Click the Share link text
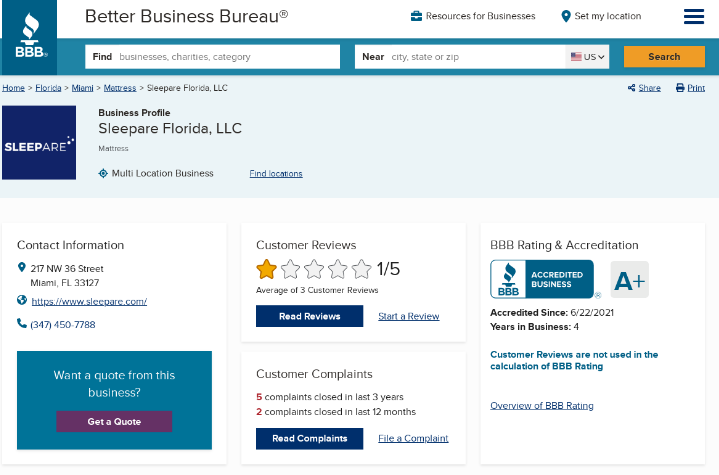Viewport: 719px width, 475px height. click(649, 88)
